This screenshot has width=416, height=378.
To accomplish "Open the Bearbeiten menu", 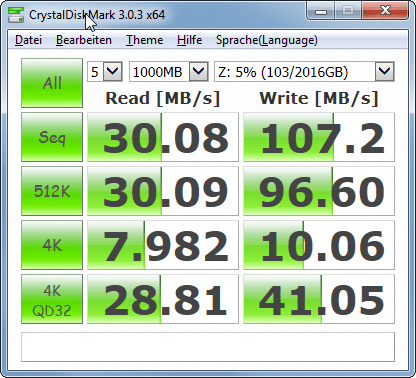I will point(84,40).
